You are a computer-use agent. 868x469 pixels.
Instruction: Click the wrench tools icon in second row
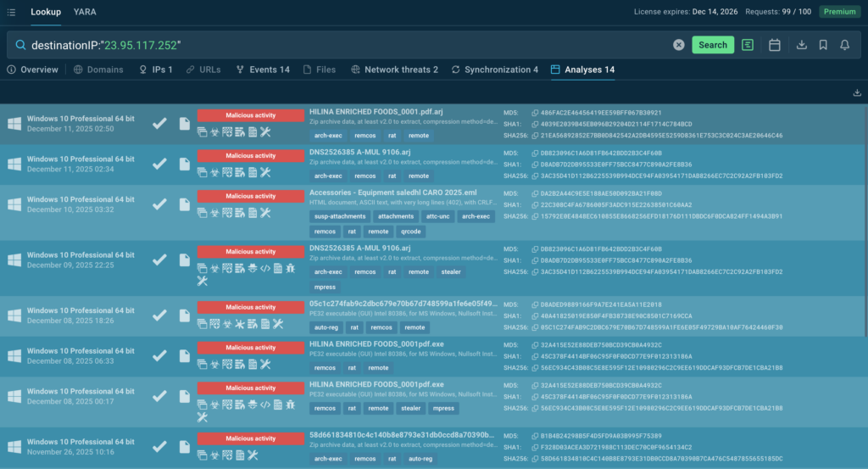[x=264, y=172]
